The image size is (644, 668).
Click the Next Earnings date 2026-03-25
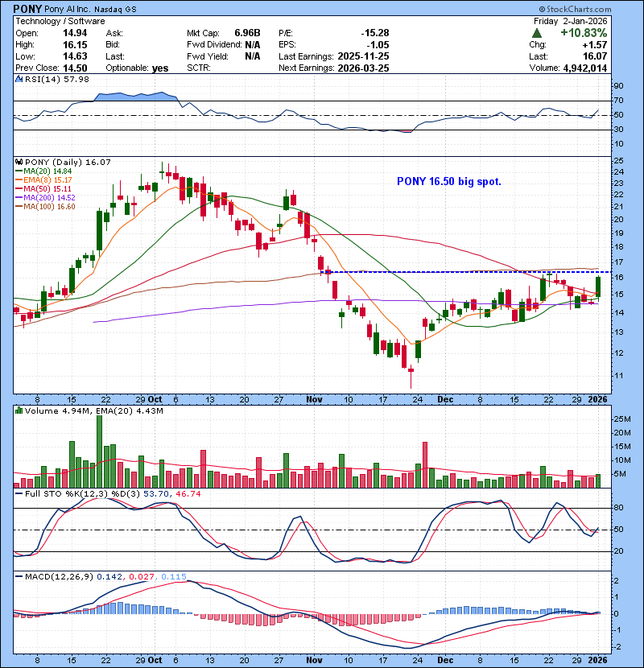(x=363, y=68)
